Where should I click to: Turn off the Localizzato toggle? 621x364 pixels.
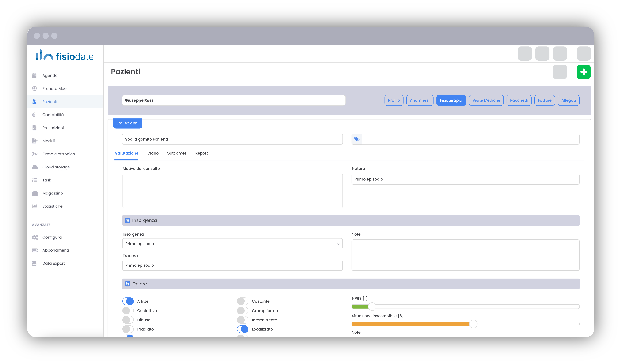tap(242, 329)
